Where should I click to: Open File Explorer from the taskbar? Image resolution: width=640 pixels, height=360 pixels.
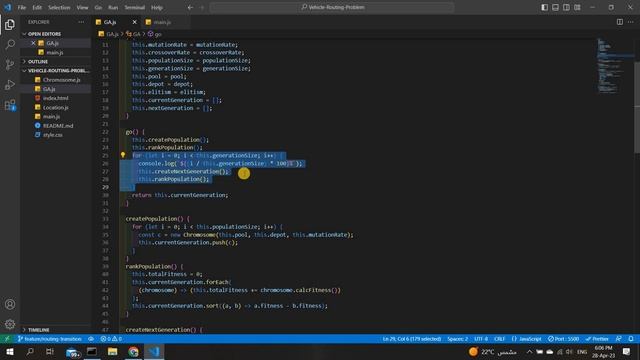pos(112,351)
